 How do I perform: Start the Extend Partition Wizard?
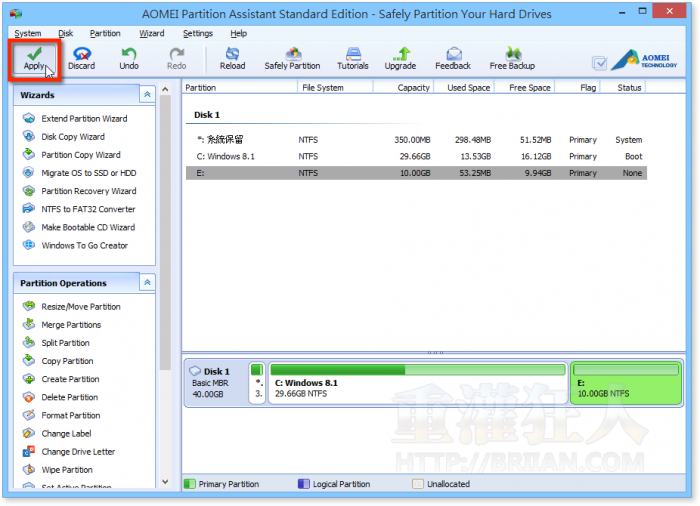[x=84, y=119]
